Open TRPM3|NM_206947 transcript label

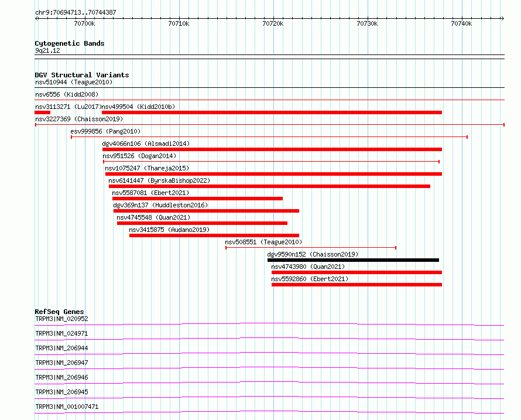61,363
